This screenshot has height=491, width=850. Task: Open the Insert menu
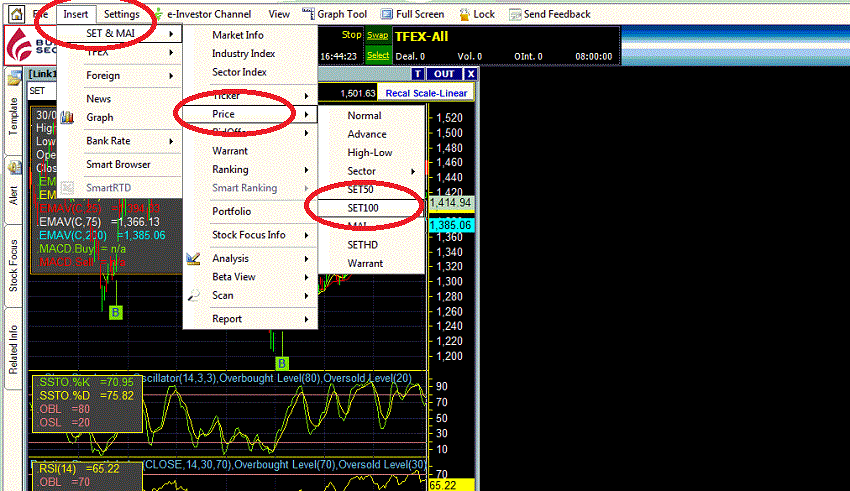click(x=75, y=15)
